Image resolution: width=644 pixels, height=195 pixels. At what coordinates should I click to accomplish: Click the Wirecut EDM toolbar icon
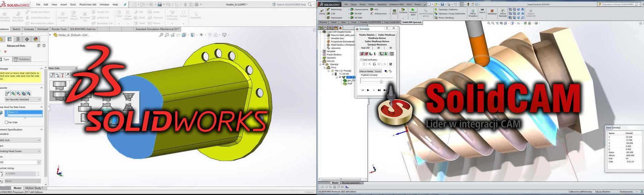click(x=413, y=12)
